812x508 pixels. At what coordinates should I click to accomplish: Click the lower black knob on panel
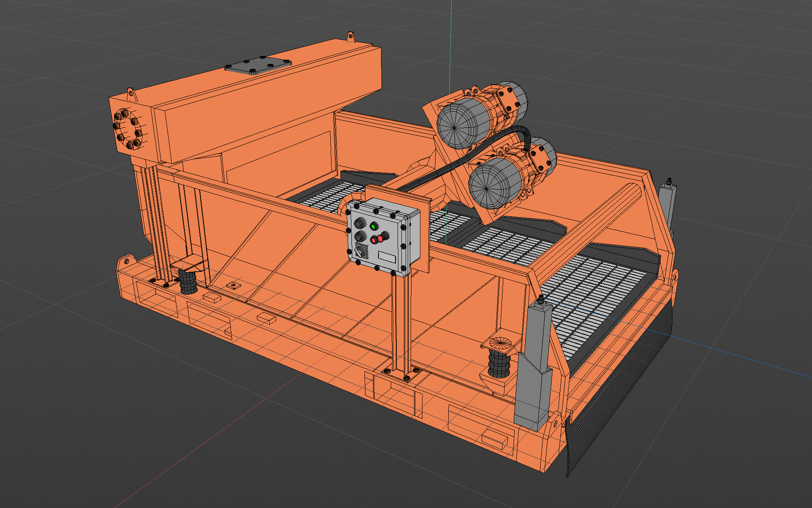pos(360,236)
